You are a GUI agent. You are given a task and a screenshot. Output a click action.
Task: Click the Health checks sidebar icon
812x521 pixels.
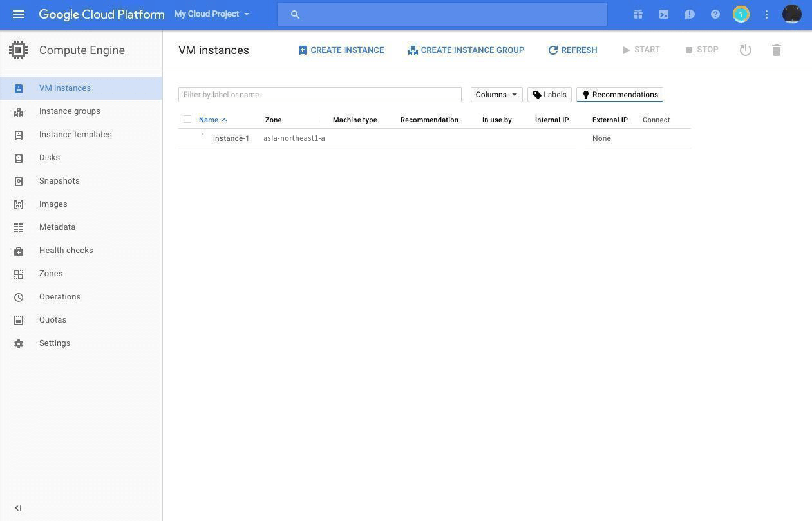coord(19,251)
